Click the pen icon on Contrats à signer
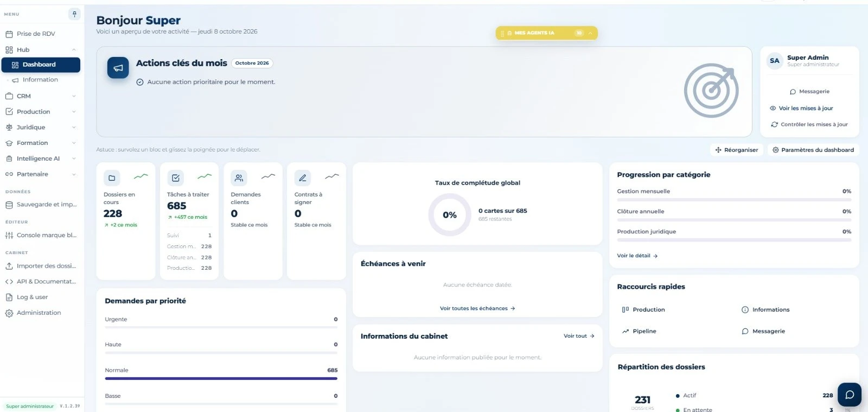Image resolution: width=868 pixels, height=412 pixels. click(x=302, y=178)
